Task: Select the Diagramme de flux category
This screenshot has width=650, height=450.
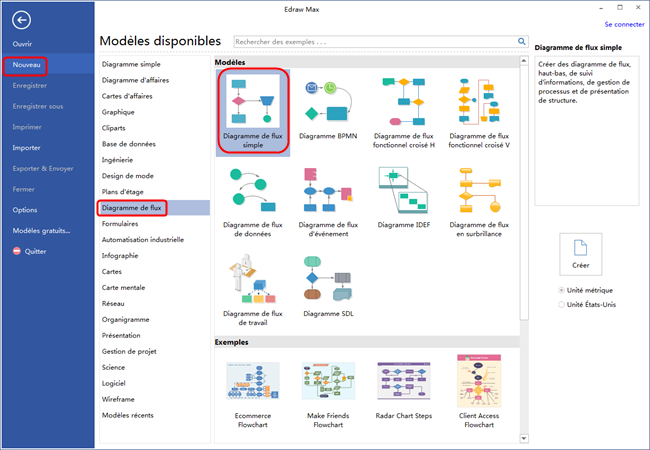Action: point(131,208)
